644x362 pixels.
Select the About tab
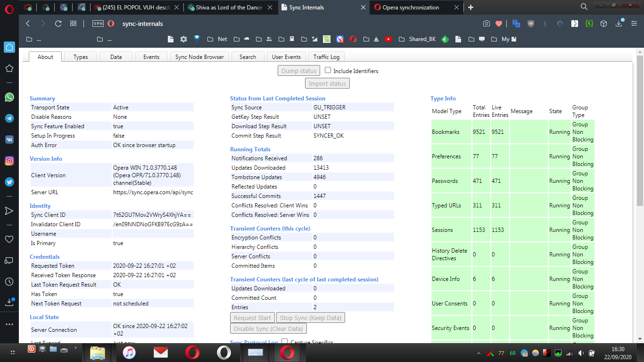coord(45,57)
